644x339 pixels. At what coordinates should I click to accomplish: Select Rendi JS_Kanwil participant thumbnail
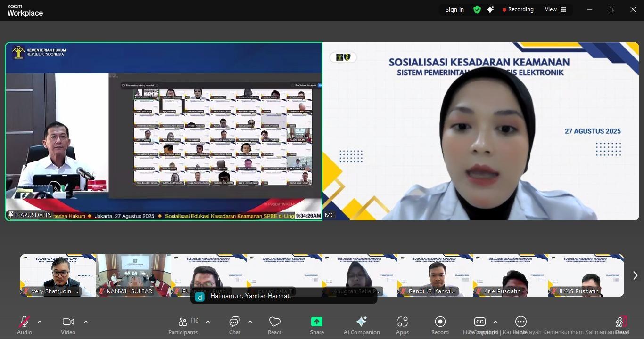(x=435, y=275)
